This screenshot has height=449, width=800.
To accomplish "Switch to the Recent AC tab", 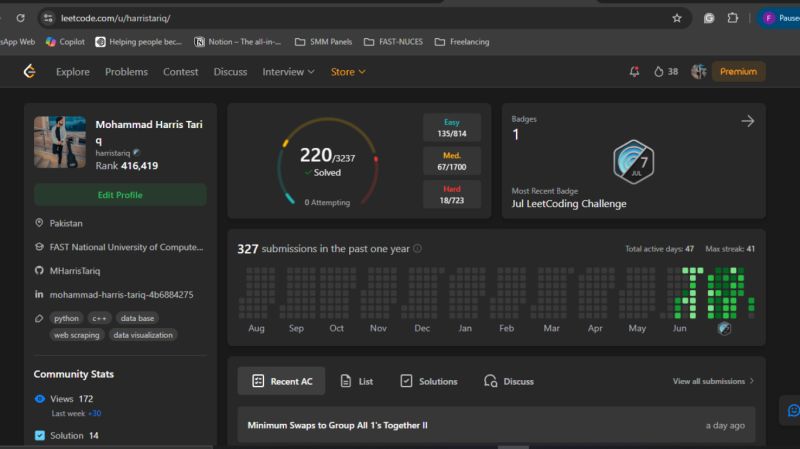I will pyautogui.click(x=281, y=381).
